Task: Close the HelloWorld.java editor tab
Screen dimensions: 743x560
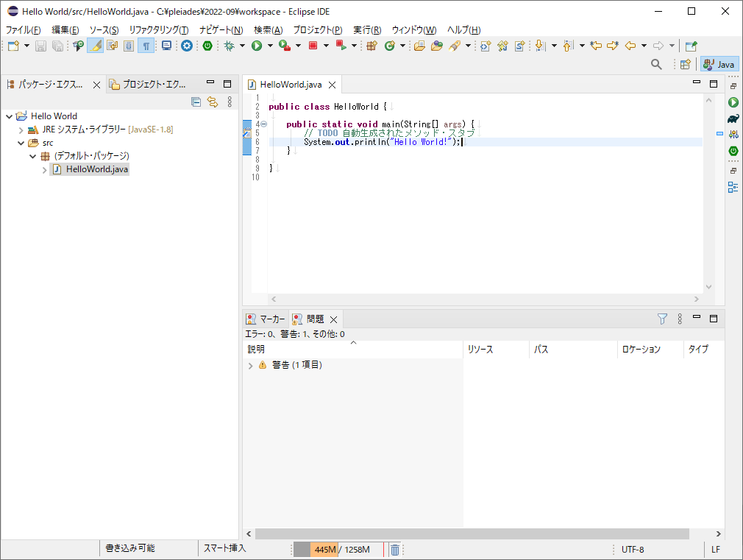Action: [x=333, y=85]
